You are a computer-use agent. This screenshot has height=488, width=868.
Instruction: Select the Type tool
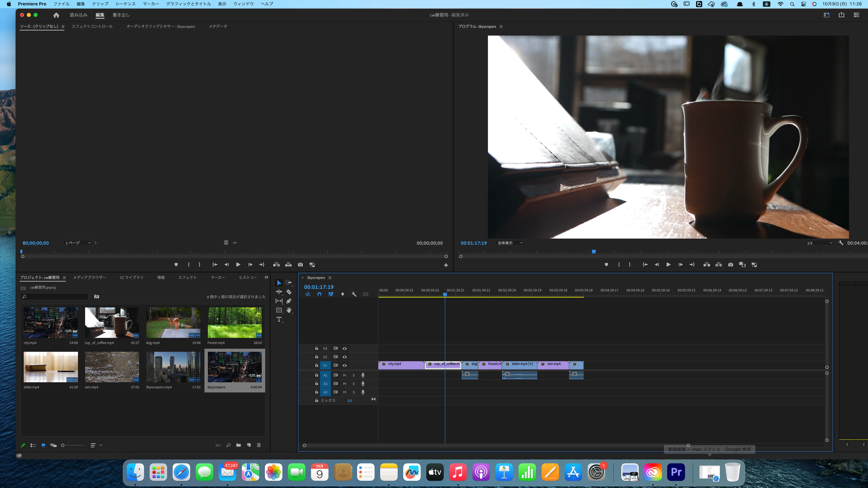pos(279,319)
